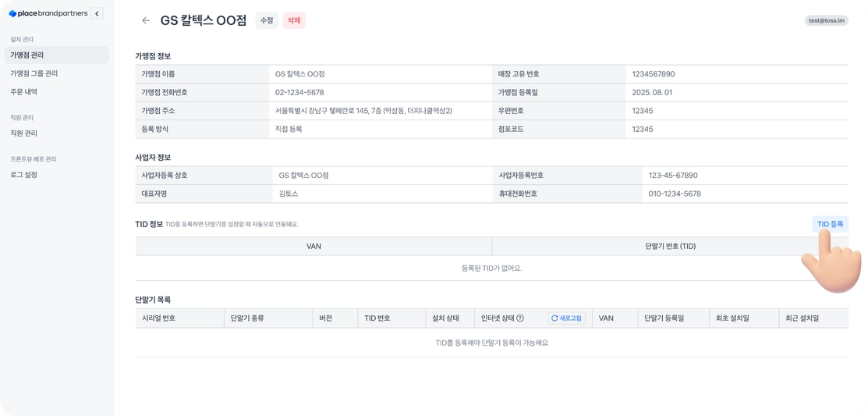Image resolution: width=868 pixels, height=416 pixels.
Task: Open 가맹점 관리 in sidebar
Action: coord(27,55)
